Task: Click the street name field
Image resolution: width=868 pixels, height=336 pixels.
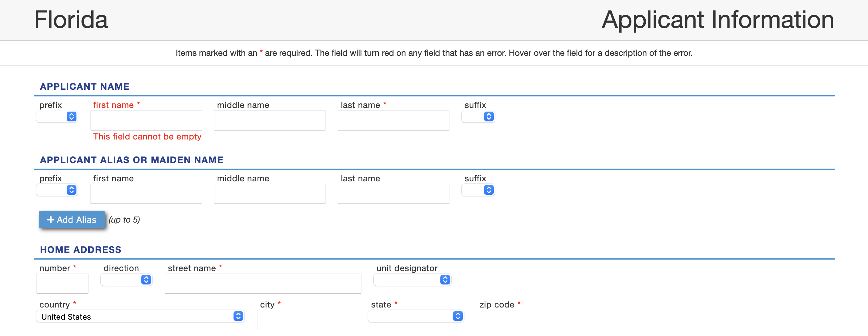Action: click(x=263, y=284)
